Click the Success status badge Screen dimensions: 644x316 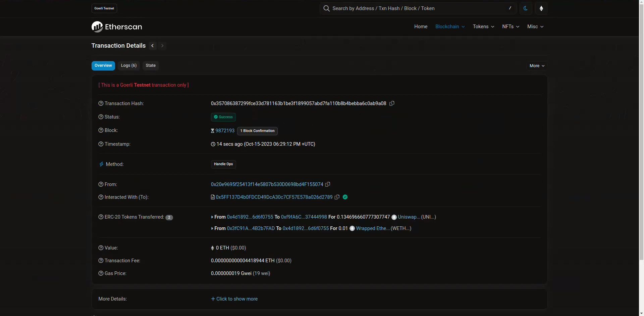pos(223,117)
